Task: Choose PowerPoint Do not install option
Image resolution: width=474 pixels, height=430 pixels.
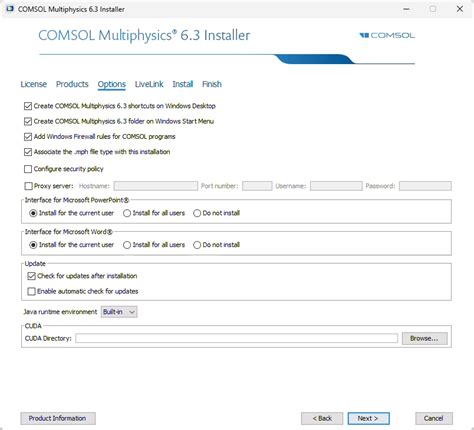Action: (197, 213)
